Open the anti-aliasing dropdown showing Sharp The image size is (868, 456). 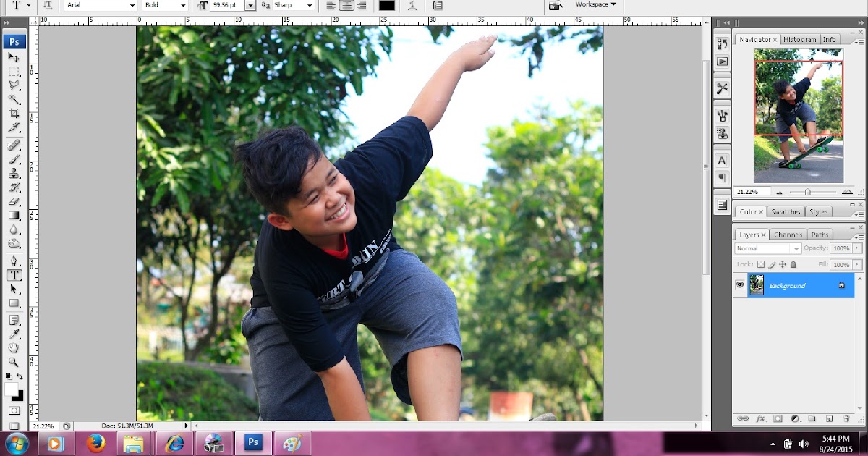tap(293, 5)
